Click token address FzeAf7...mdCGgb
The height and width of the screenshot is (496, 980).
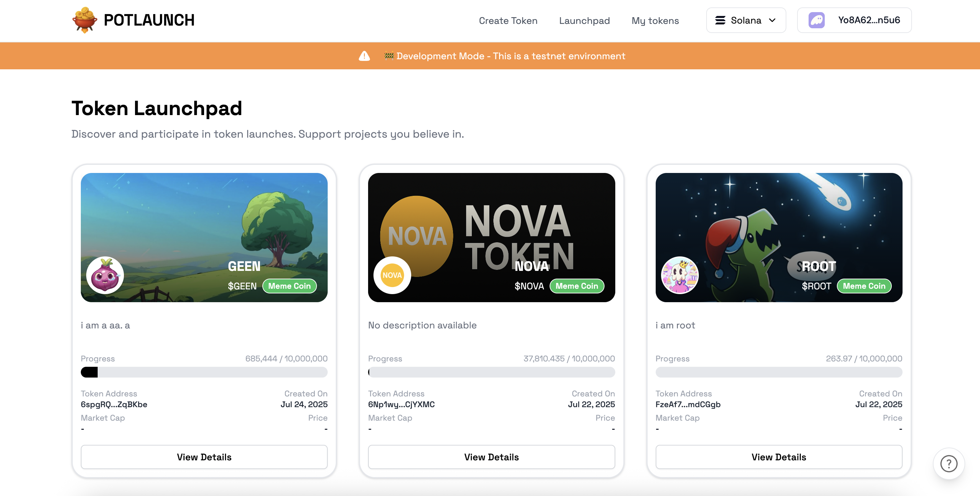pos(688,404)
